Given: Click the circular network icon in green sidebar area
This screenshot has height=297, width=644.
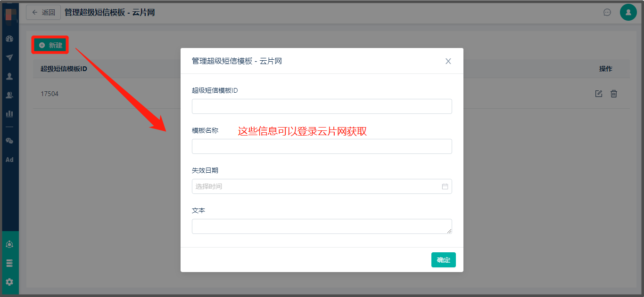Looking at the screenshot, I should [x=9, y=244].
